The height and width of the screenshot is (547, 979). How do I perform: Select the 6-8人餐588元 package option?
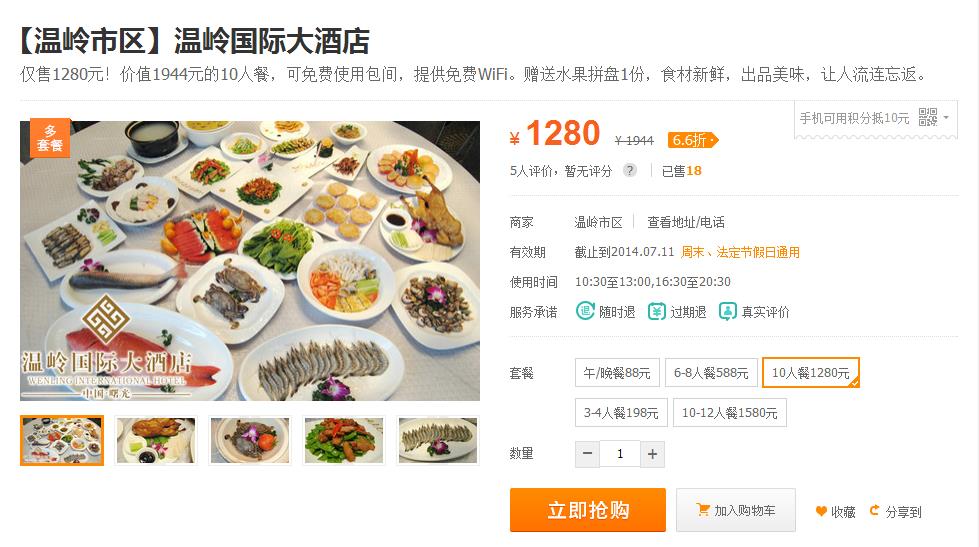[x=711, y=373]
